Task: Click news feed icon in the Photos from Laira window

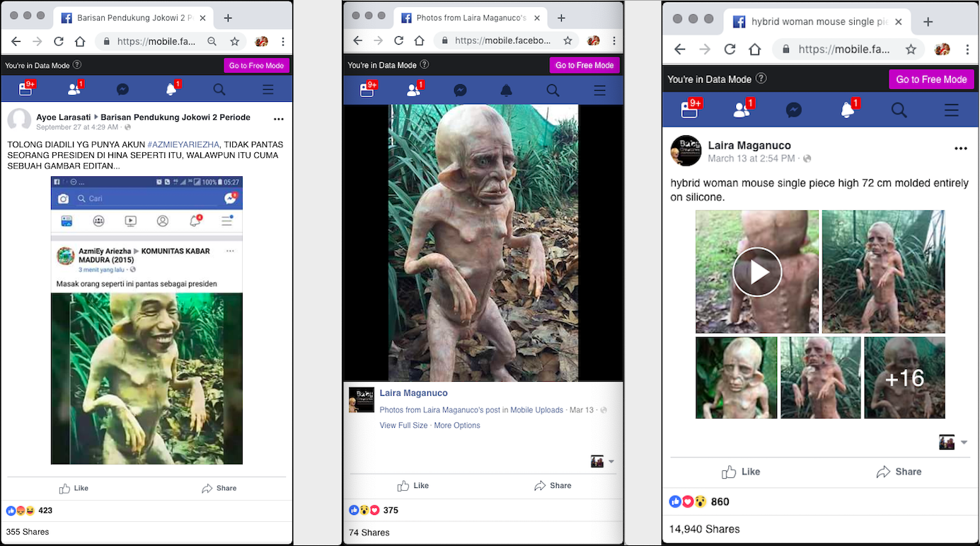Action: 367,91
